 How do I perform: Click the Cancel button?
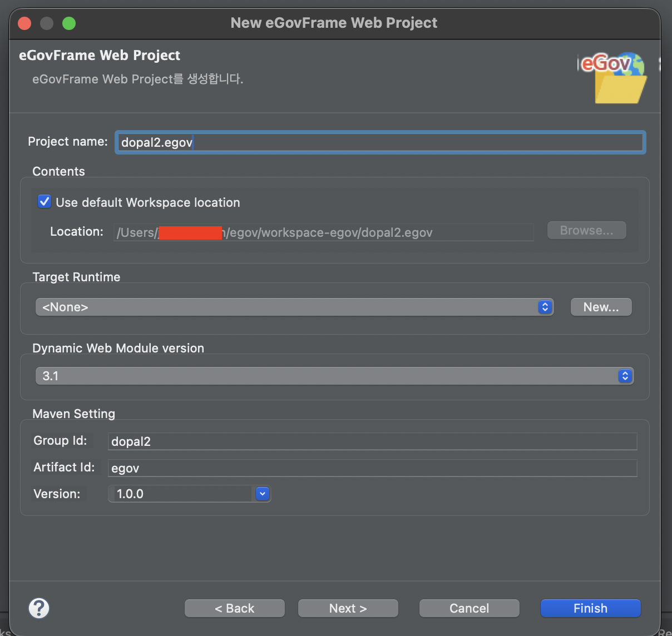tap(470, 608)
